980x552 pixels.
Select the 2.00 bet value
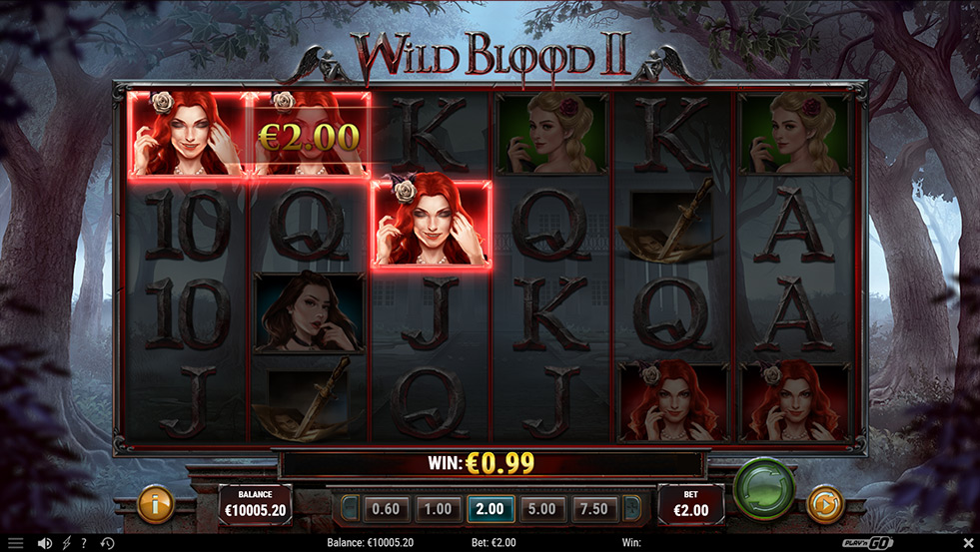[490, 509]
